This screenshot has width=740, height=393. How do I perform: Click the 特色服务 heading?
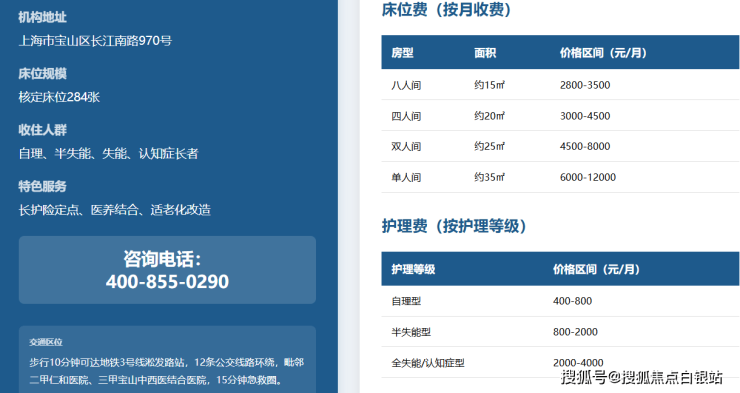pyautogui.click(x=42, y=186)
